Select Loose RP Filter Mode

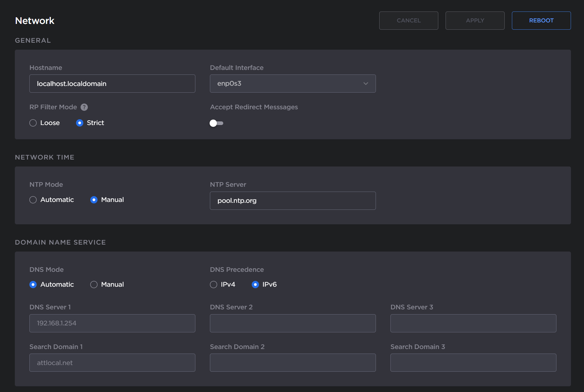[x=33, y=123]
